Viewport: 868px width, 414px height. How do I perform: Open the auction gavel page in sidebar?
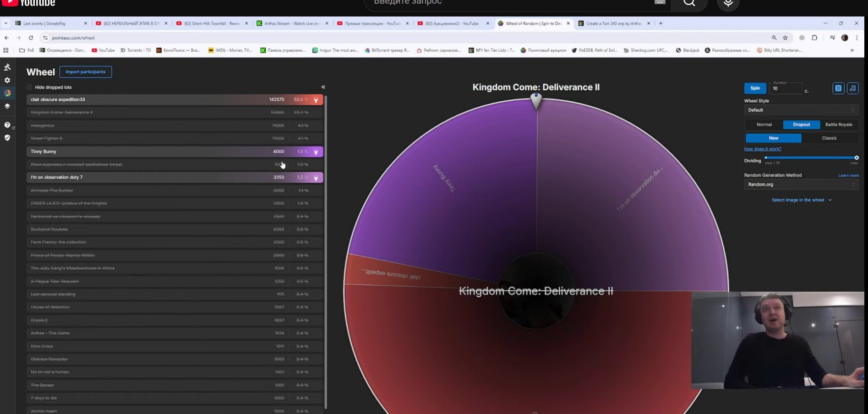click(7, 67)
